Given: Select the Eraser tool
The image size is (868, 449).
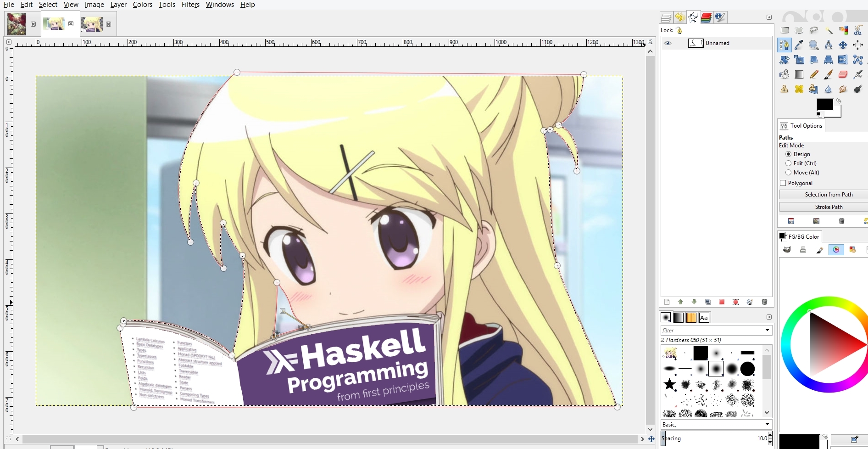Looking at the screenshot, I should [843, 74].
